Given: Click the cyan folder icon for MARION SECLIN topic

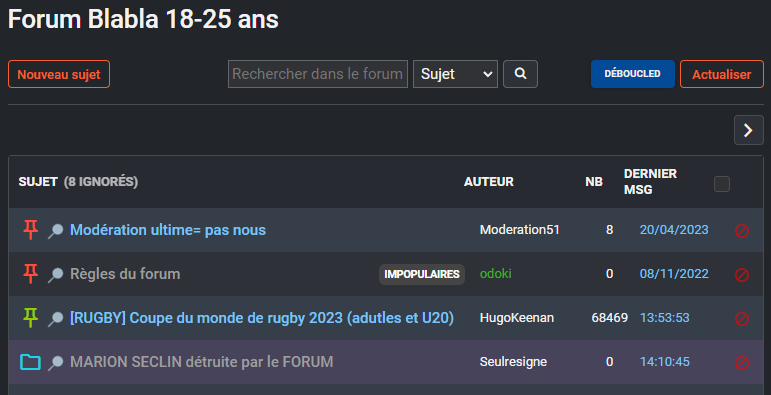Looking at the screenshot, I should [30, 362].
